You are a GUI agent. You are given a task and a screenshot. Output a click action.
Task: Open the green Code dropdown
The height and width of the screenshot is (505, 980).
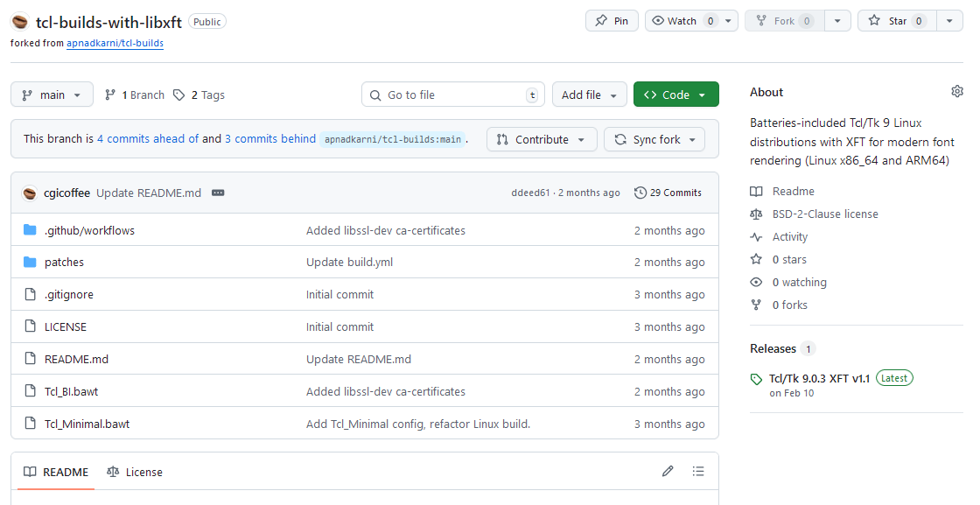point(675,95)
